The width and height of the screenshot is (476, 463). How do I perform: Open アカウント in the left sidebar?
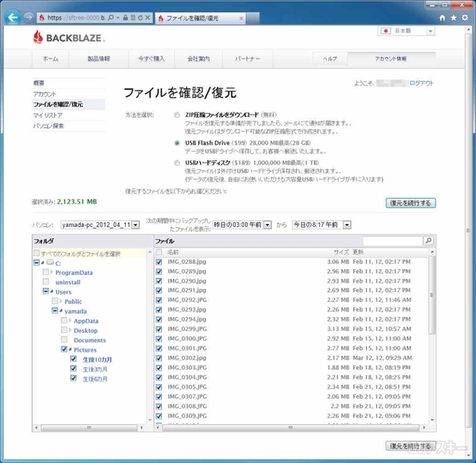44,95
